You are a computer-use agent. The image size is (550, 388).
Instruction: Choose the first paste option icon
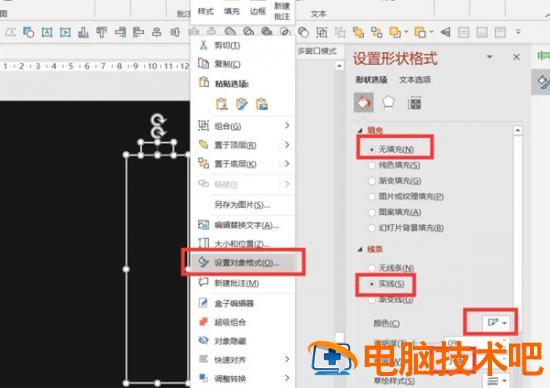(x=221, y=104)
